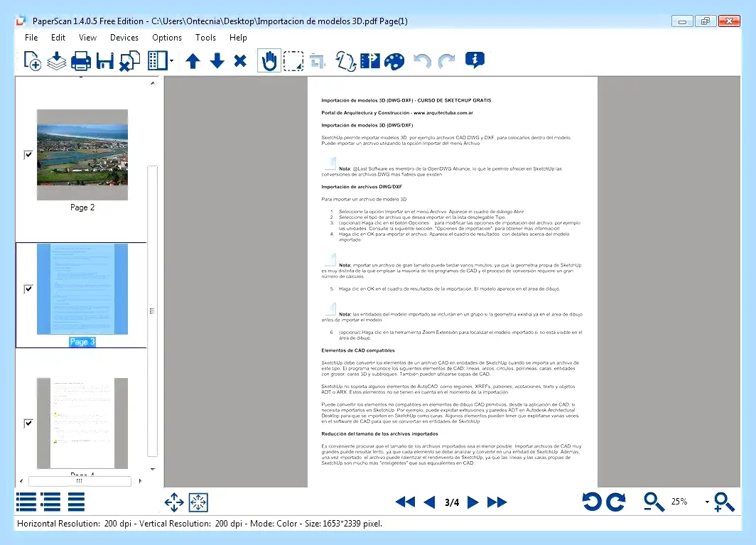Toggle the Page 4 thumbnail checkbox
Screen dimensions: 756x545
pos(28,423)
